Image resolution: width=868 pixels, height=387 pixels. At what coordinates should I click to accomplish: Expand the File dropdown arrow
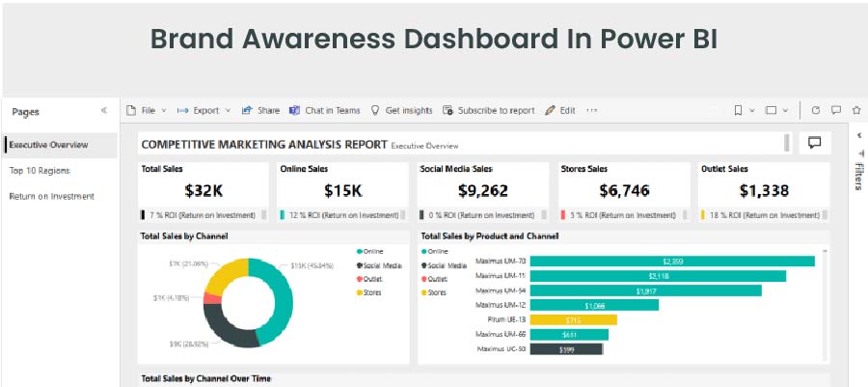point(163,111)
